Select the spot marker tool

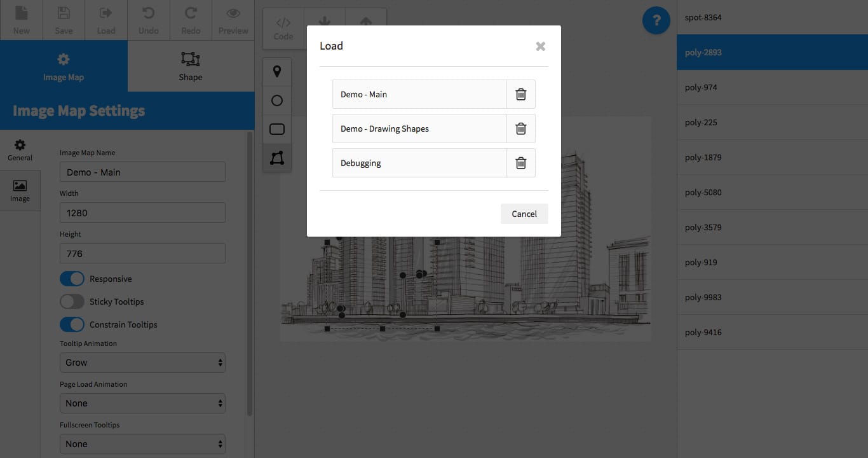pyautogui.click(x=277, y=72)
